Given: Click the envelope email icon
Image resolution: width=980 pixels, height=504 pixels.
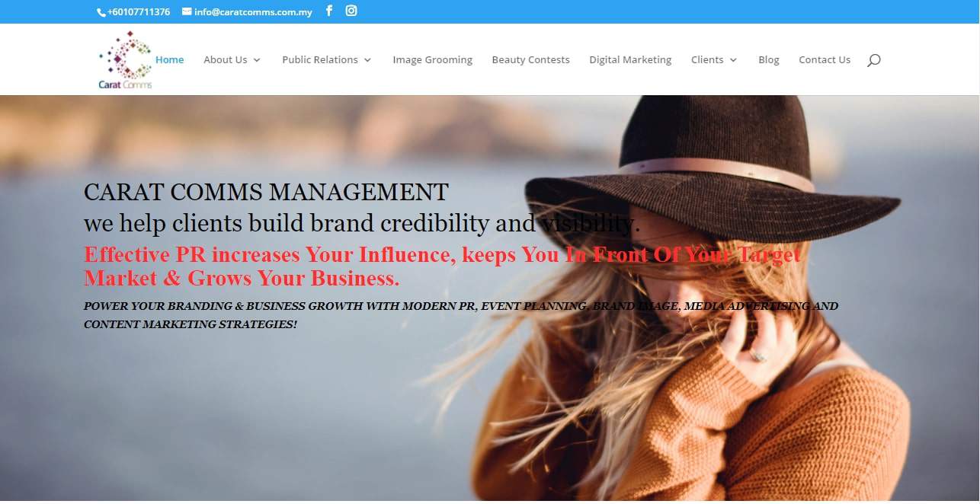Looking at the screenshot, I should tap(187, 11).
